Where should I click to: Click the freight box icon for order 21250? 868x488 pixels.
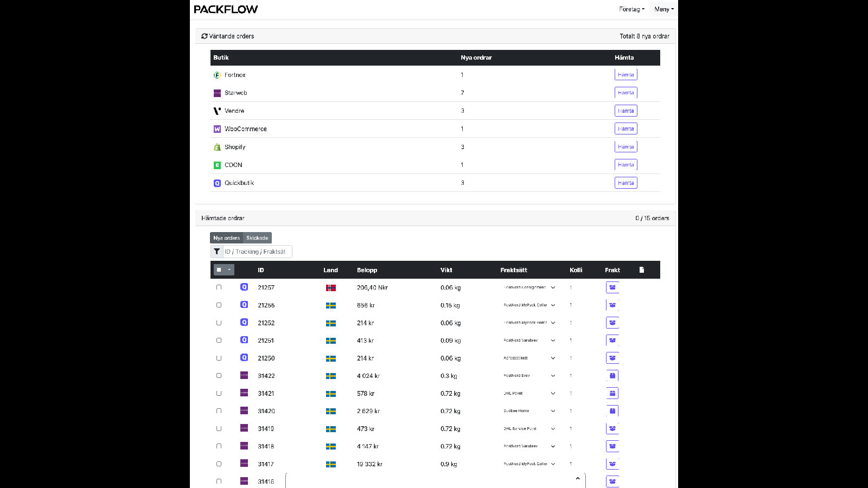612,358
